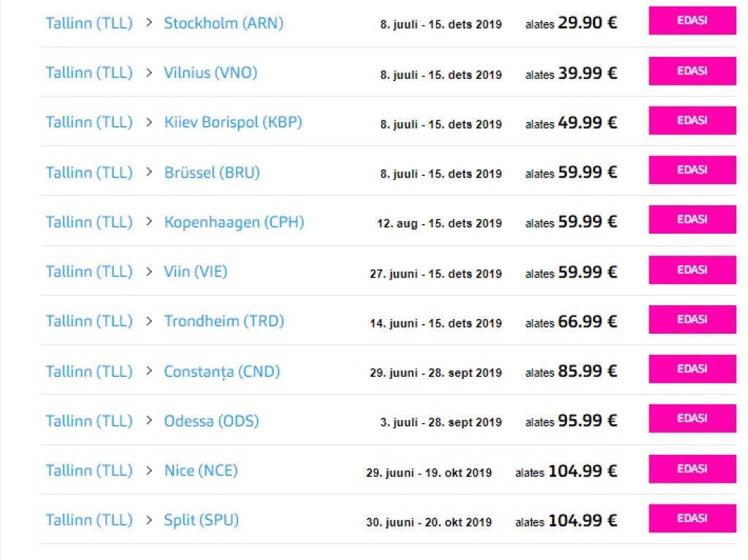Choose EDASI on the Kopenhaagen row
This screenshot has width=748, height=560.
[692, 220]
